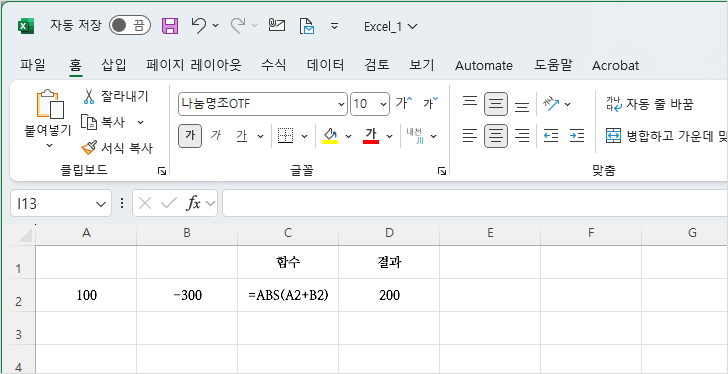Open the 검토 (Review) tab
This screenshot has width=728, height=374.
coord(377,65)
